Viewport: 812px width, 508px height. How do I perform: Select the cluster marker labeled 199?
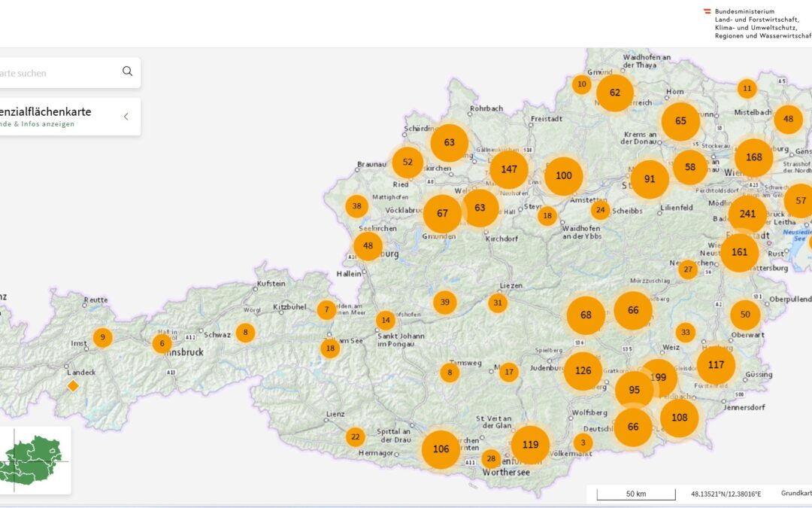[659, 376]
